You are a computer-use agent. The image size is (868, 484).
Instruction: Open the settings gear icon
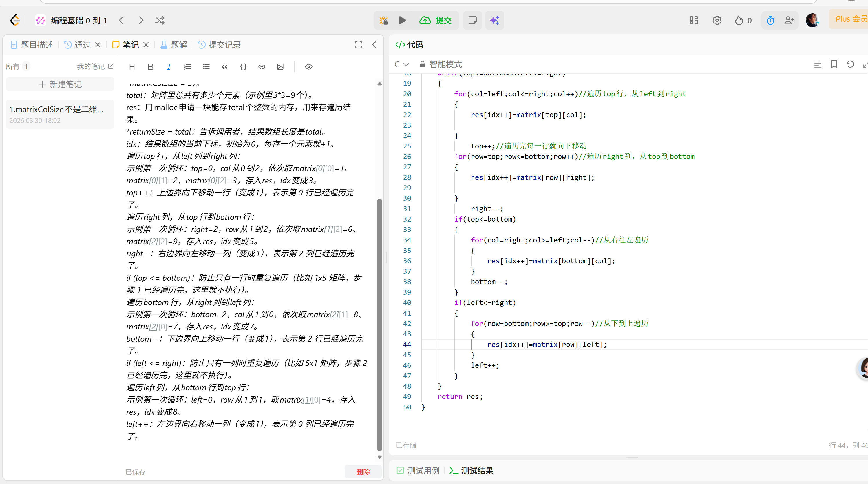point(717,20)
